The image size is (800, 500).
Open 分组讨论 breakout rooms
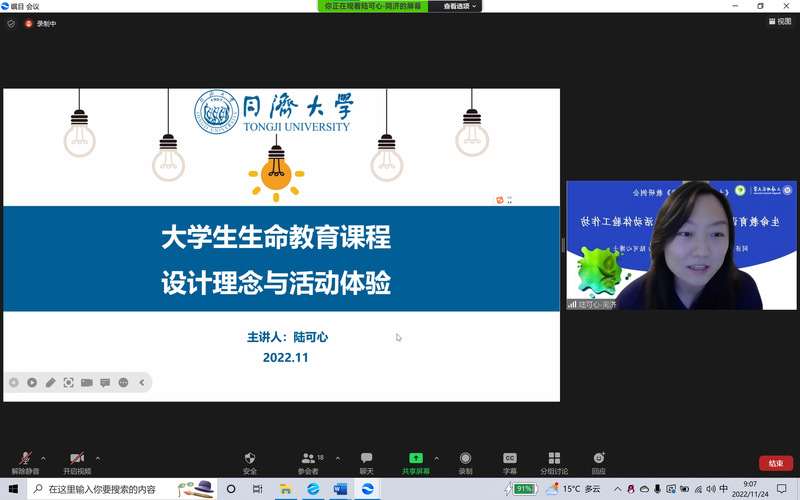click(x=554, y=463)
